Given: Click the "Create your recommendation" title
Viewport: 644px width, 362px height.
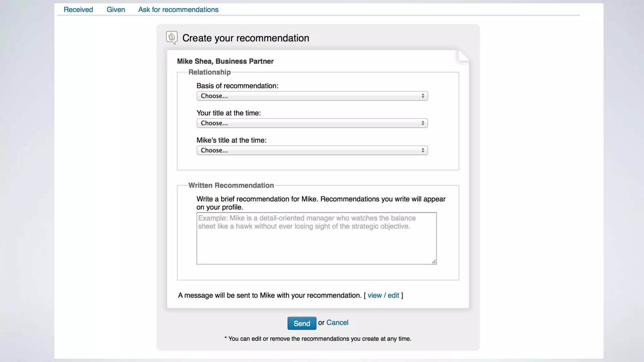Looking at the screenshot, I should coord(246,38).
